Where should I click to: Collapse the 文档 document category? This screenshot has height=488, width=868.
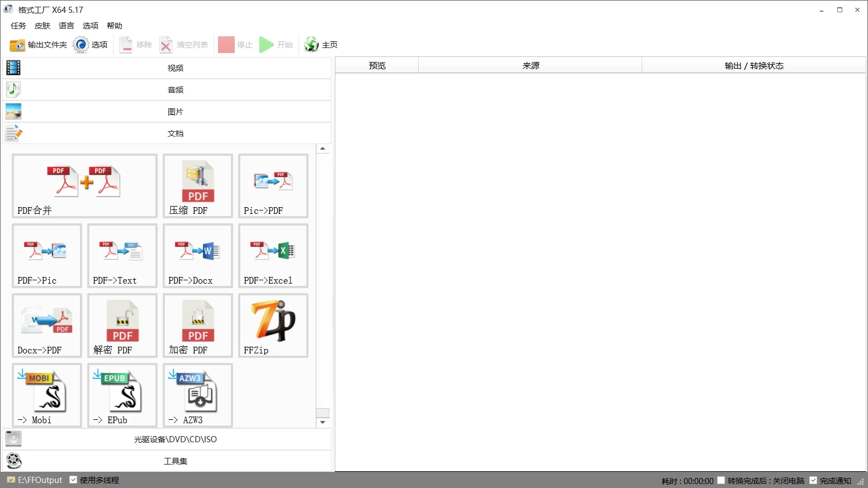(167, 133)
